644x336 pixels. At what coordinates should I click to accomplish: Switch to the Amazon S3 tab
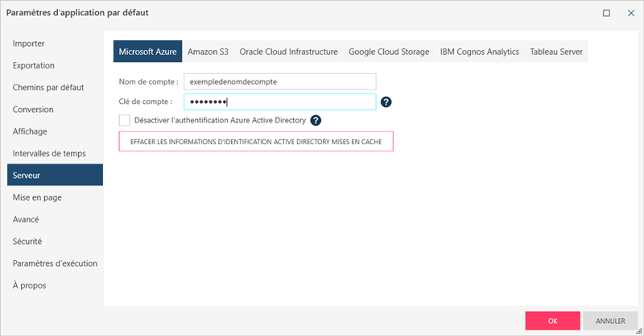[x=208, y=52]
